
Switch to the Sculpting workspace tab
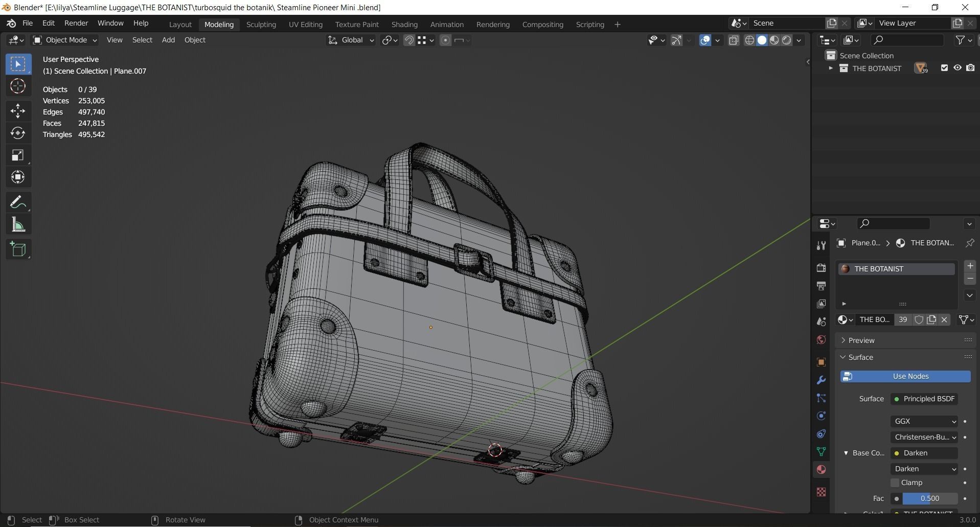click(x=261, y=25)
